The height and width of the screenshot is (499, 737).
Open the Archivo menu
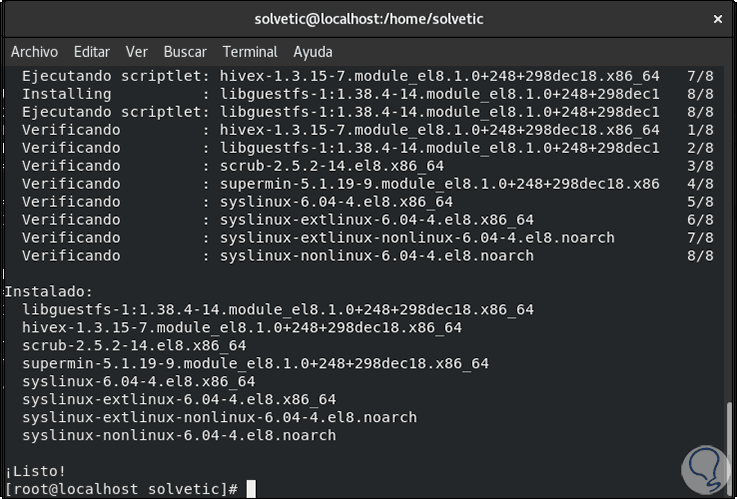pyautogui.click(x=34, y=52)
